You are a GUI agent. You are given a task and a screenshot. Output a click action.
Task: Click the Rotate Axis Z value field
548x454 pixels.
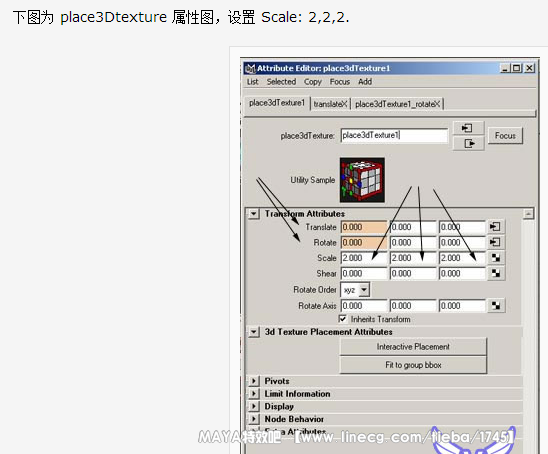coord(462,306)
